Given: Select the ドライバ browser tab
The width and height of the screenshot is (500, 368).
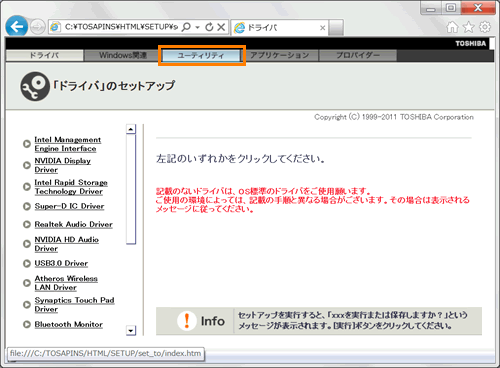Looking at the screenshot, I should (x=279, y=27).
